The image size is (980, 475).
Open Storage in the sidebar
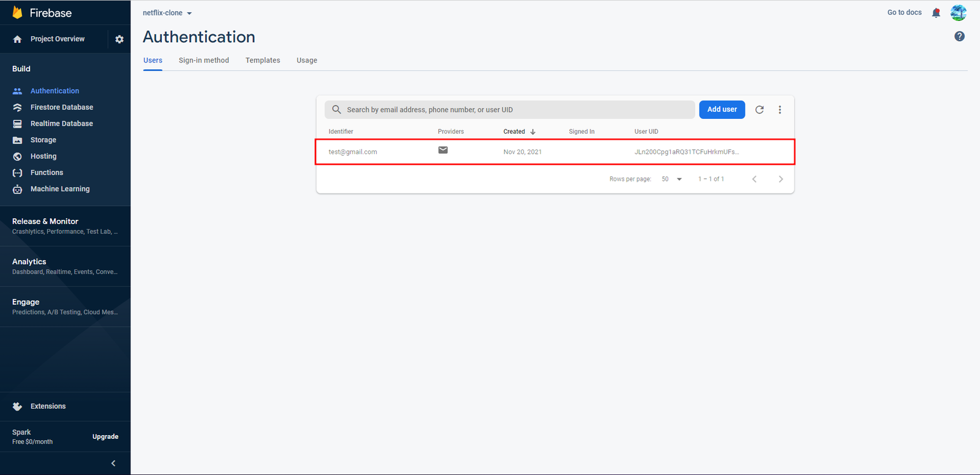pyautogui.click(x=43, y=140)
